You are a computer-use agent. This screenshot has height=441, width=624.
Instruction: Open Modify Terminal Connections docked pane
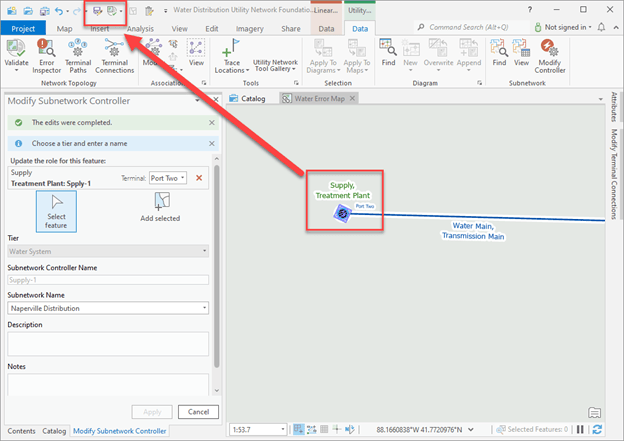614,174
